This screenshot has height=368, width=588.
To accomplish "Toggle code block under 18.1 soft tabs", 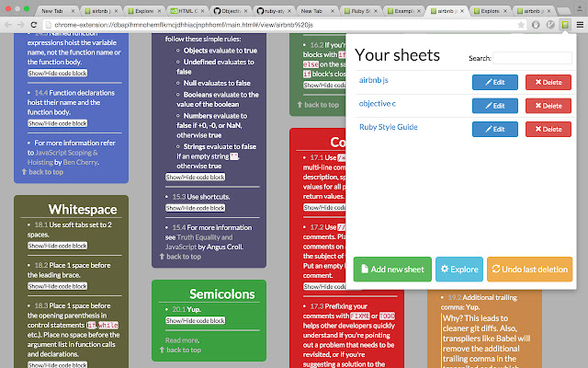I will click(x=57, y=246).
